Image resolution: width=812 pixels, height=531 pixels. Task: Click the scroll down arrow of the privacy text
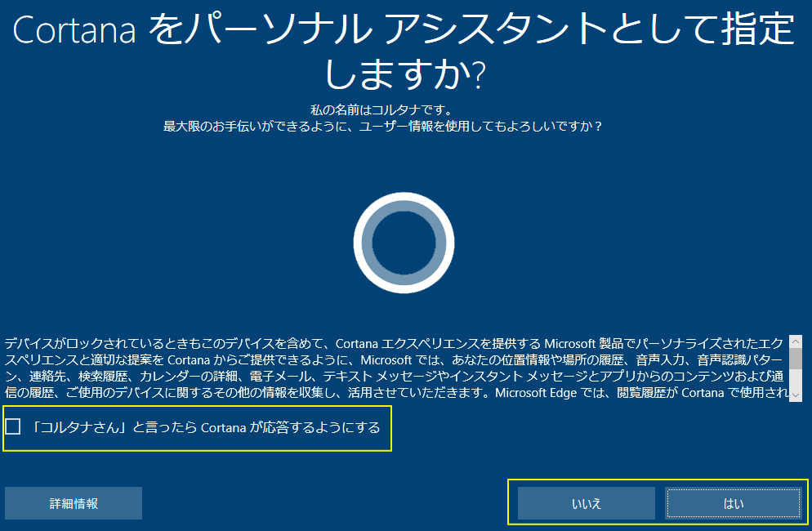(796, 395)
